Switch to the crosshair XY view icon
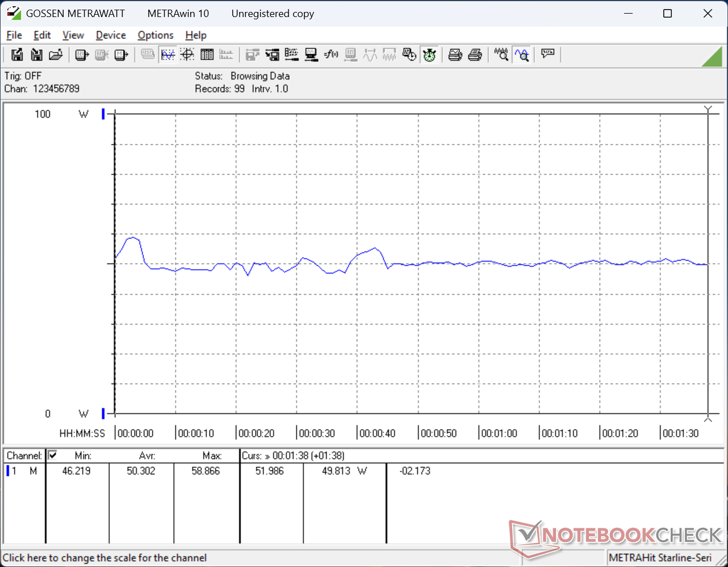The height and width of the screenshot is (567, 728). [187, 54]
